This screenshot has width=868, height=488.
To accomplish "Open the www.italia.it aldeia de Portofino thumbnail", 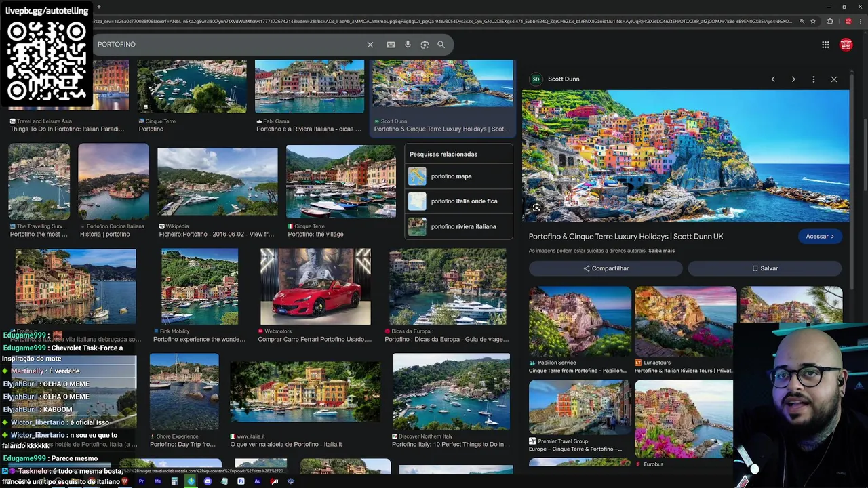I will click(305, 392).
